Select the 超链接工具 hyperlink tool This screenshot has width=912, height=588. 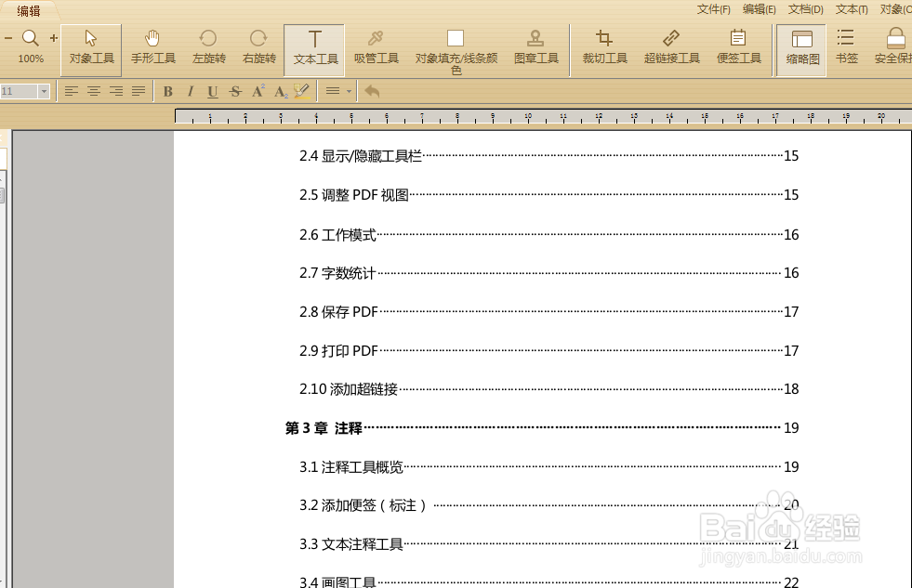click(672, 47)
